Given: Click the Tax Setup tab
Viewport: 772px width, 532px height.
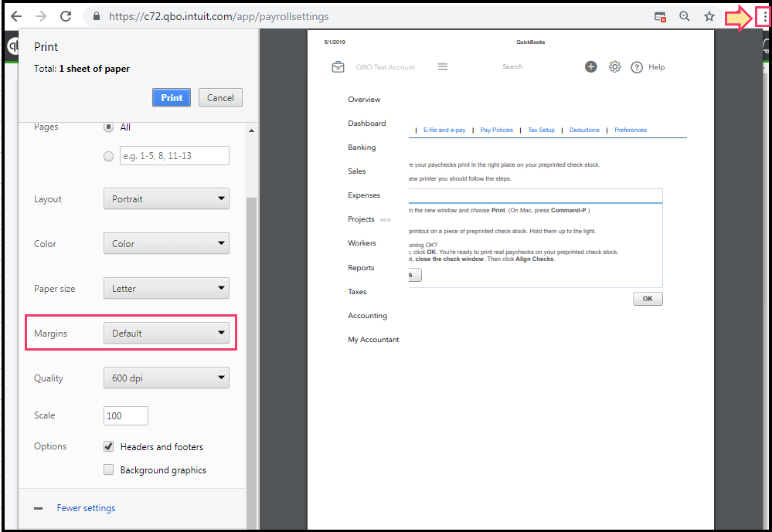Looking at the screenshot, I should click(x=541, y=130).
